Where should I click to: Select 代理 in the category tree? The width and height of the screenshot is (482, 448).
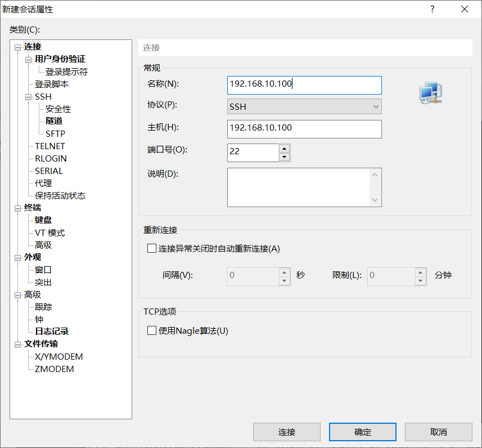pos(42,183)
